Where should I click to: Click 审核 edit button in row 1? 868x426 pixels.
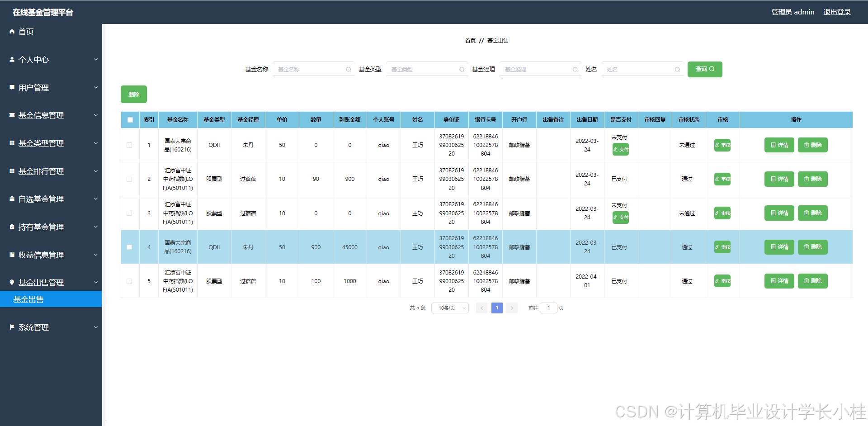click(722, 145)
